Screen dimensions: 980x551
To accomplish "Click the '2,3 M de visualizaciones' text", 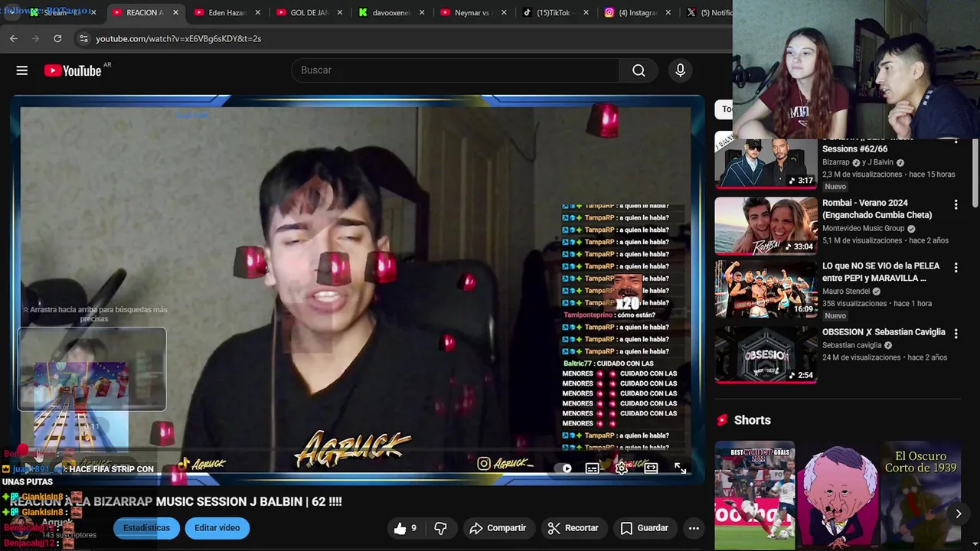I will [862, 174].
